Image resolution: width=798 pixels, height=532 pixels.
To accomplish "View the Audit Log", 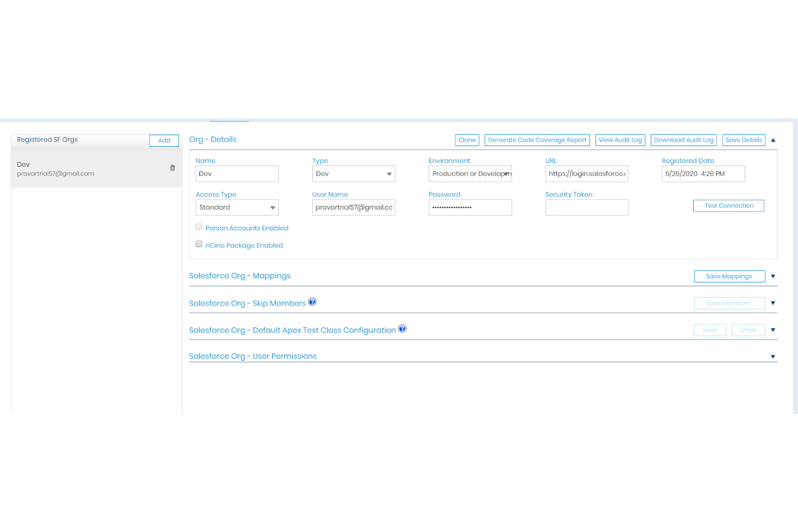I will 620,140.
